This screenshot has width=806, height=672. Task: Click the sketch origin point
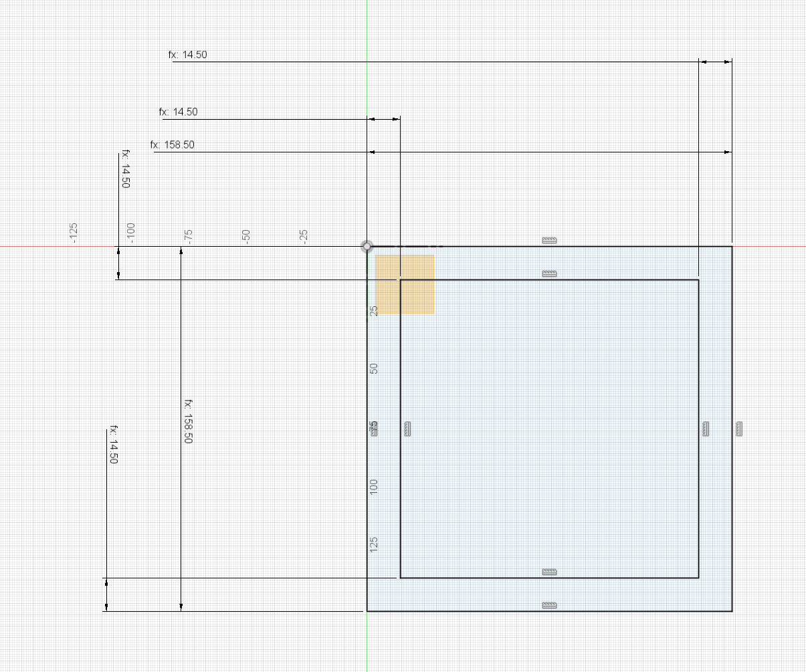tap(367, 247)
